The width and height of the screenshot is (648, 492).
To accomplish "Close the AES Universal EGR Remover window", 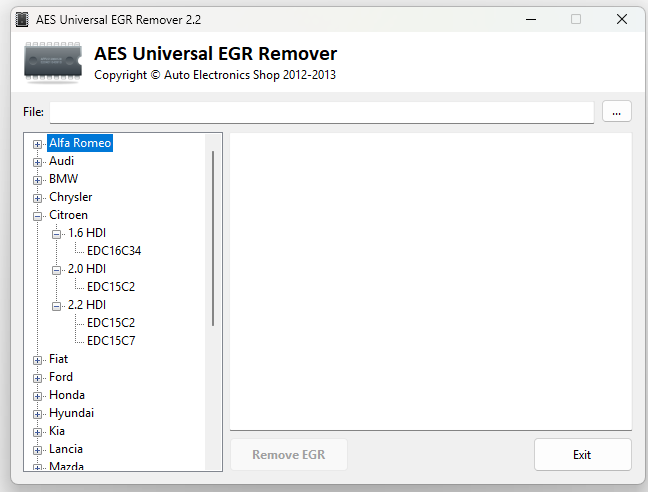I will (622, 19).
